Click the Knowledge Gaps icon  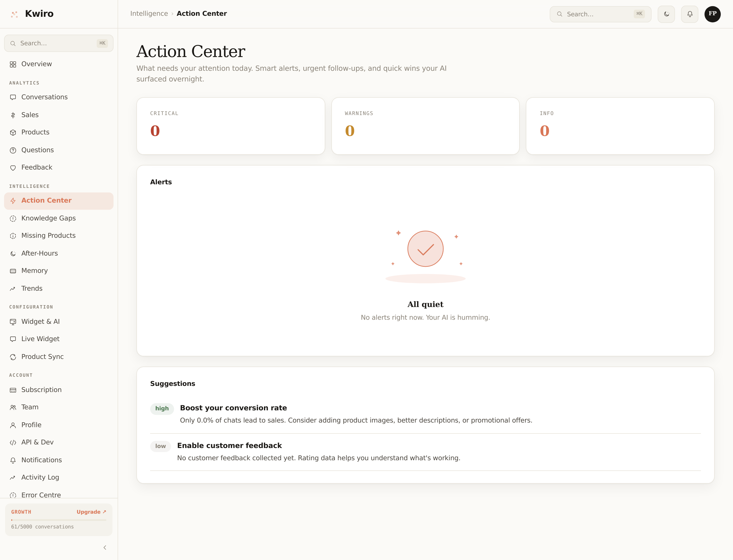click(x=13, y=218)
